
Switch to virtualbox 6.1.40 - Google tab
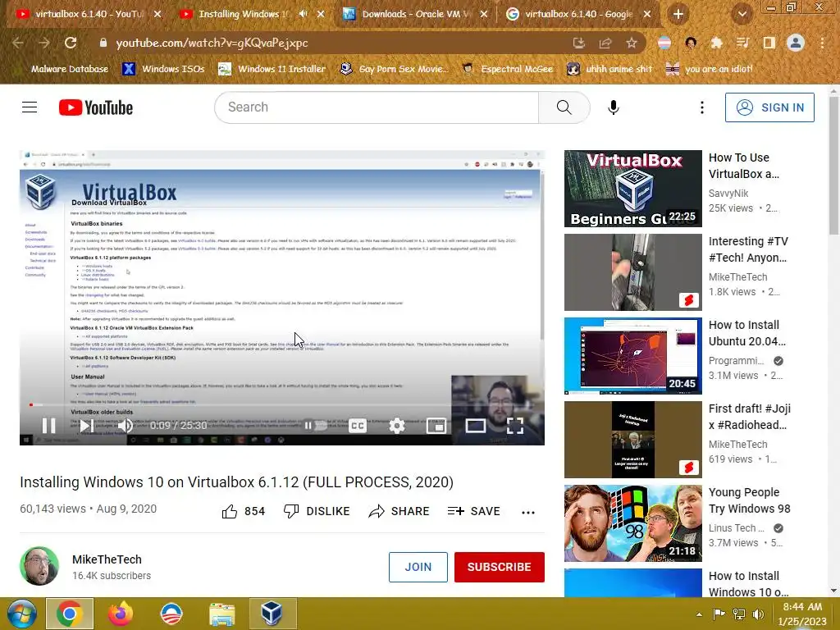tap(578, 14)
